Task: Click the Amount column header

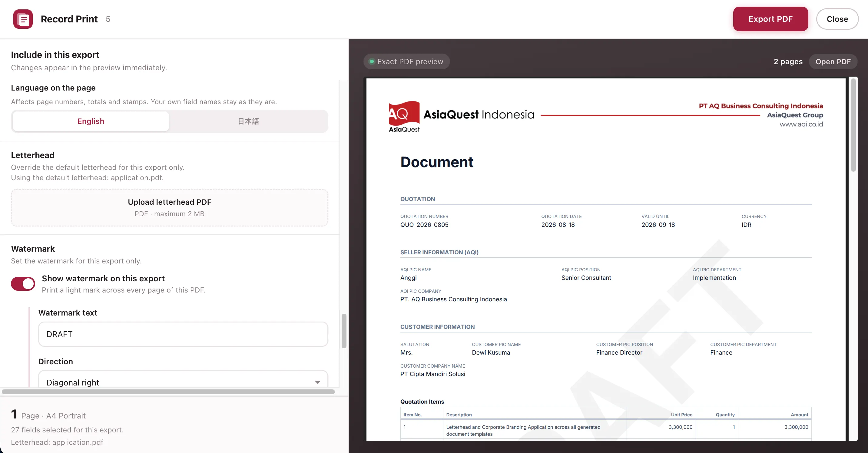Action: click(x=799, y=415)
